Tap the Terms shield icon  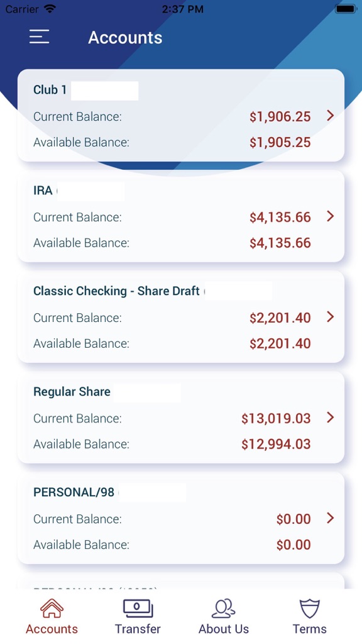pos(310,608)
